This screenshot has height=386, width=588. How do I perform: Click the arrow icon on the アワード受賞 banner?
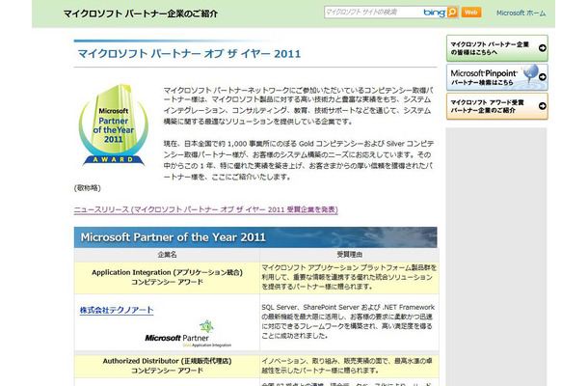click(543, 106)
